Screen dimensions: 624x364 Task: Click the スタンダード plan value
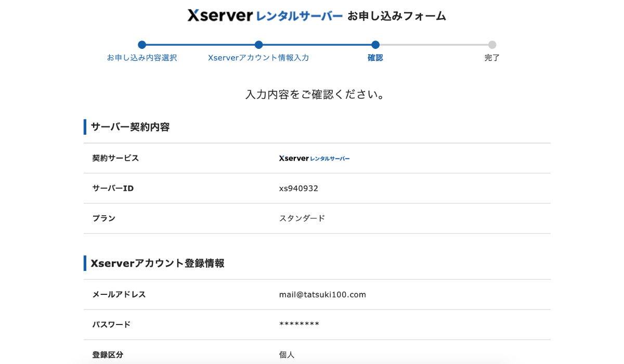click(x=302, y=218)
